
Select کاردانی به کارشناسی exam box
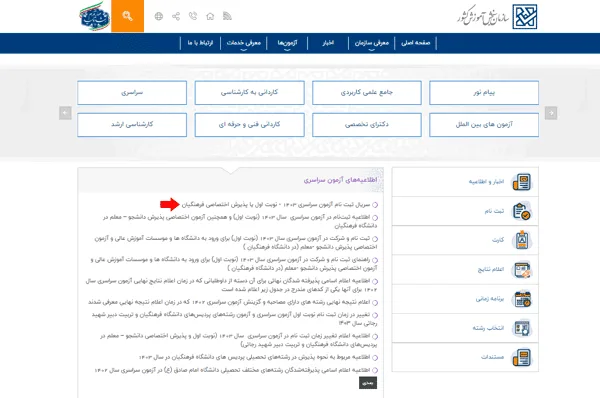pos(249,93)
